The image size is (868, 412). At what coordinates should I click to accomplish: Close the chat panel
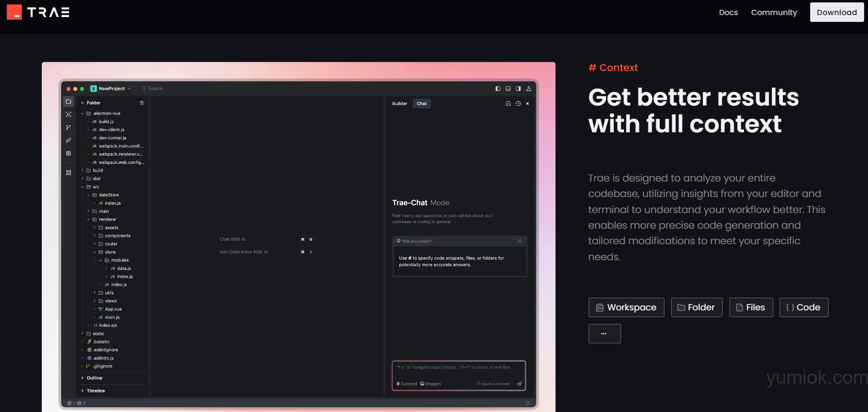(x=527, y=104)
